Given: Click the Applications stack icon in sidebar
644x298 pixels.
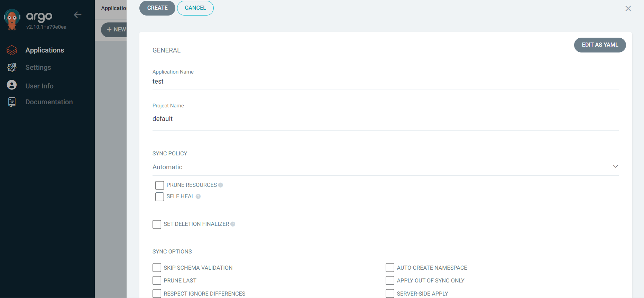Looking at the screenshot, I should [x=12, y=50].
